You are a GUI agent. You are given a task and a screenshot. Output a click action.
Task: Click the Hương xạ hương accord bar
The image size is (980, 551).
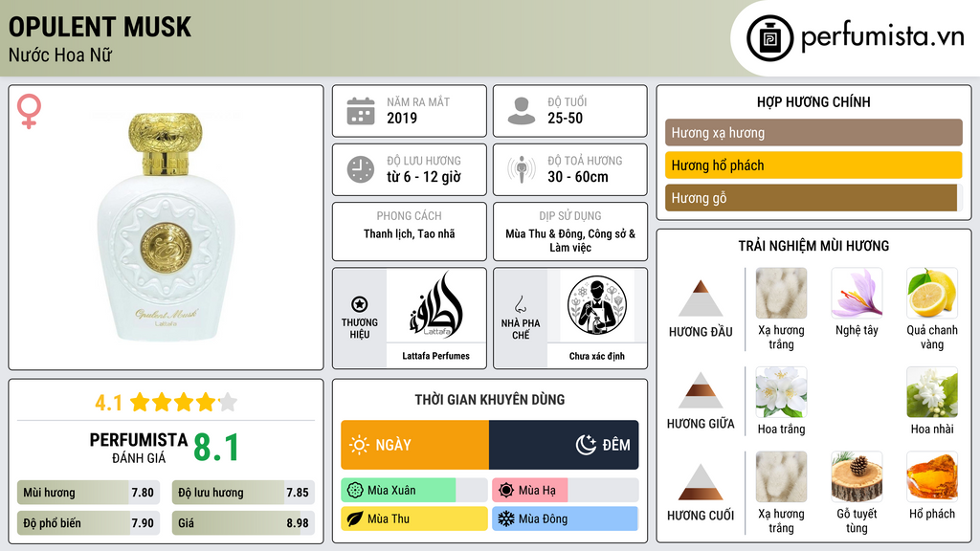[813, 132]
